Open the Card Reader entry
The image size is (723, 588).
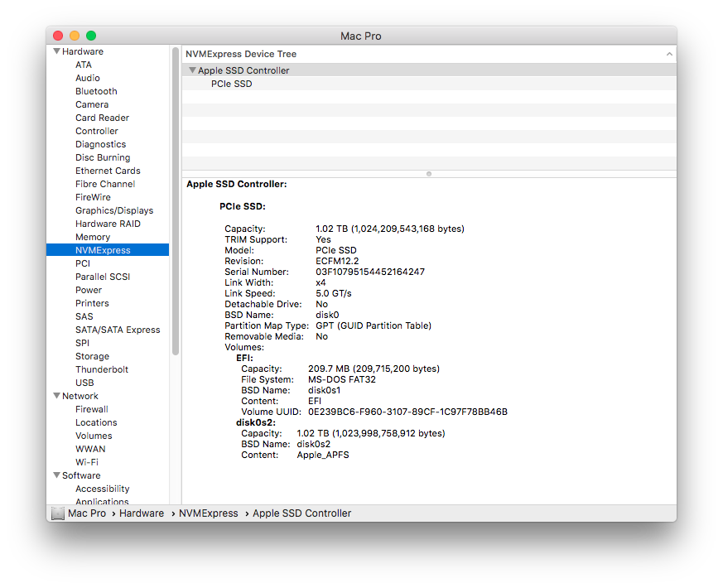click(103, 118)
